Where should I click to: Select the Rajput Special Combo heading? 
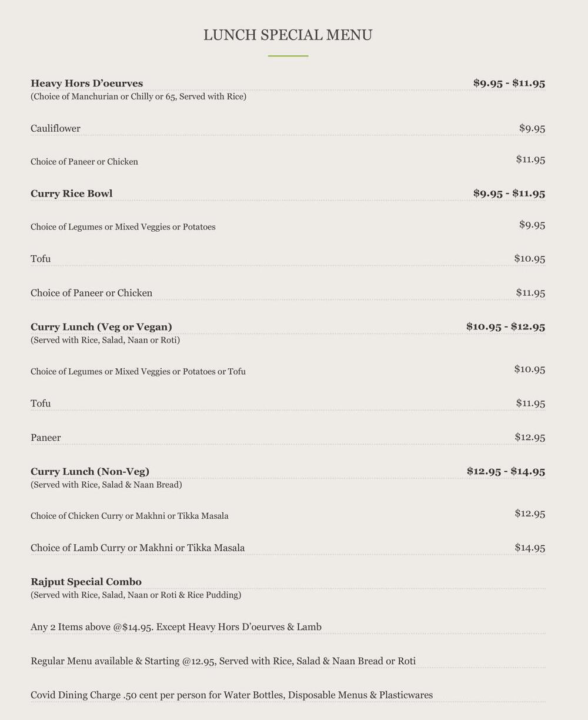[x=86, y=582]
